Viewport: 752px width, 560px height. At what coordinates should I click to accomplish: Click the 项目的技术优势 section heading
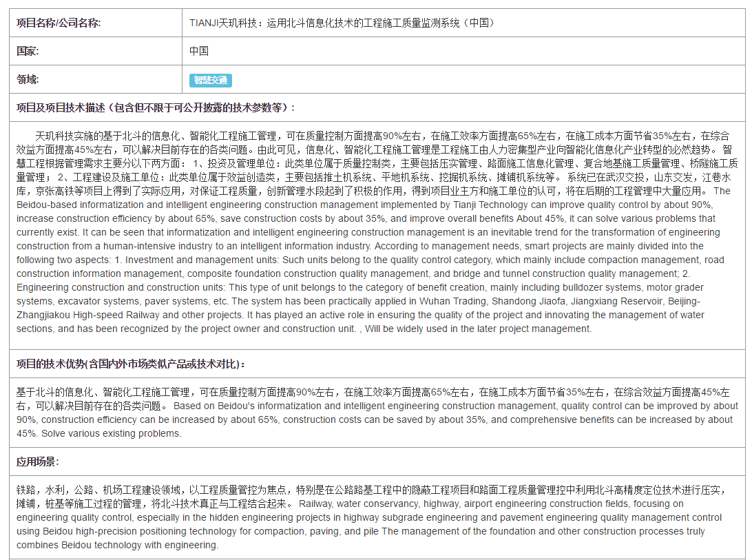131,364
